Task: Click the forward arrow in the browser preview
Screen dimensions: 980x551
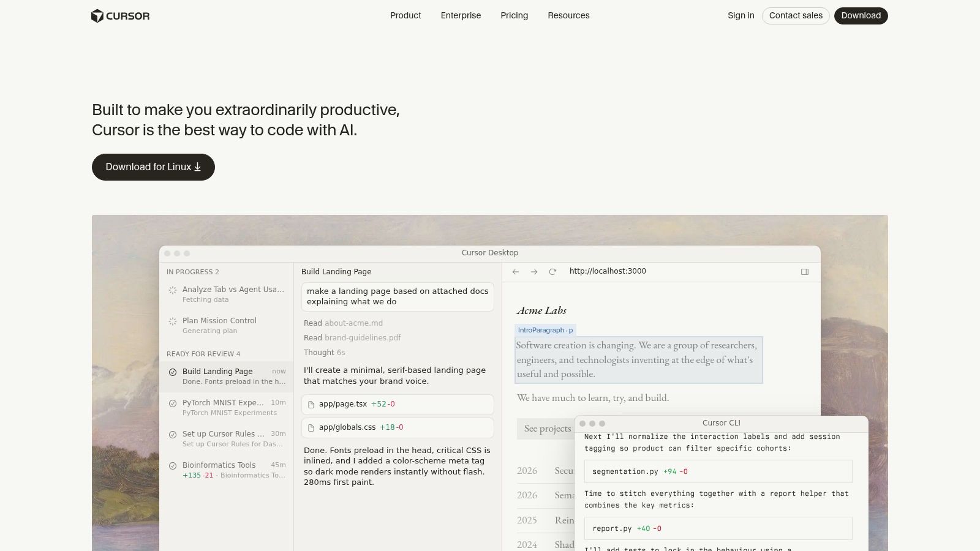Action: [534, 272]
